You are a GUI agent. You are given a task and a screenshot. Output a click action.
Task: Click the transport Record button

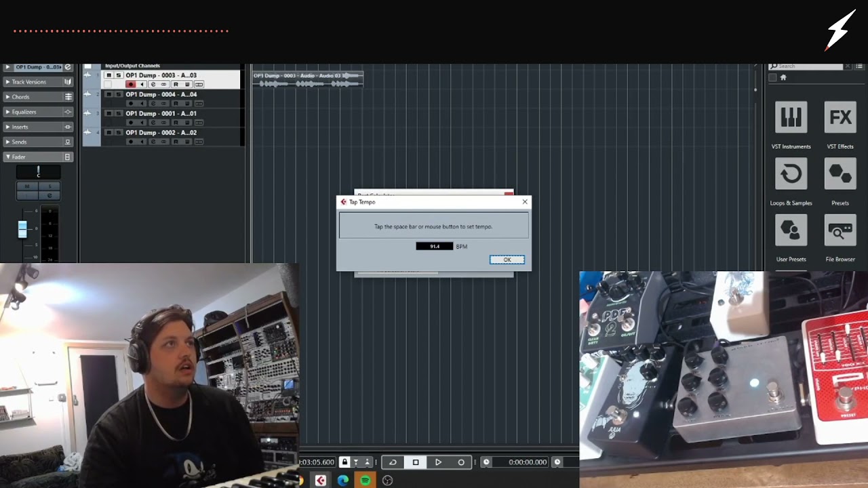click(461, 462)
